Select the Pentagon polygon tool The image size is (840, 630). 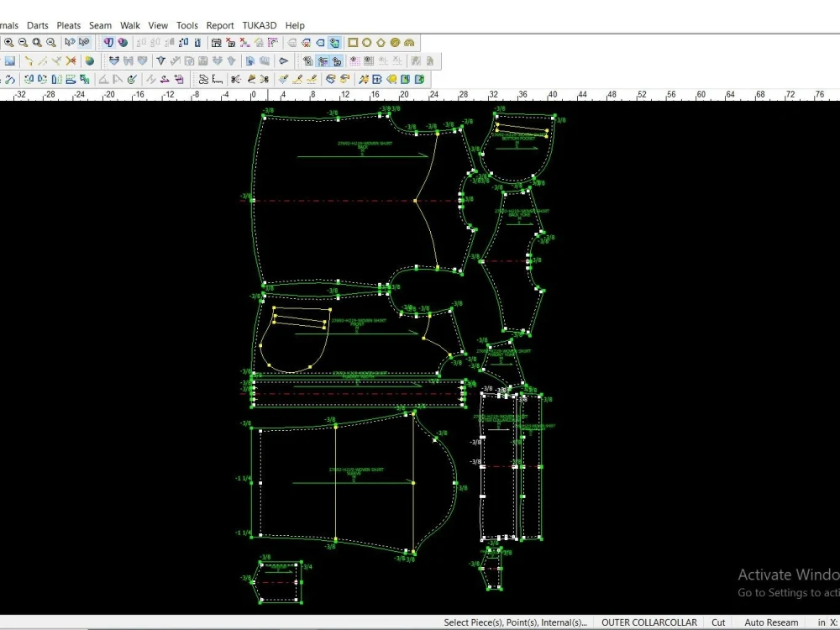click(381, 42)
